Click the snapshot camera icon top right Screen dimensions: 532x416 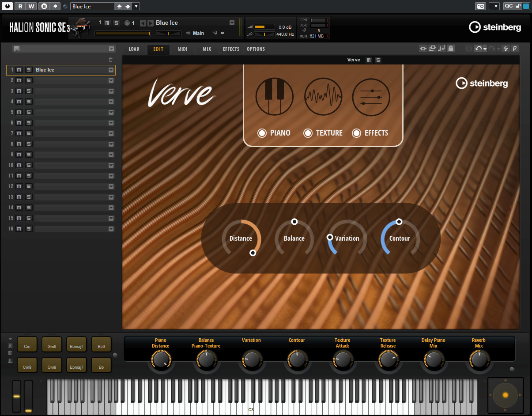click(480, 6)
